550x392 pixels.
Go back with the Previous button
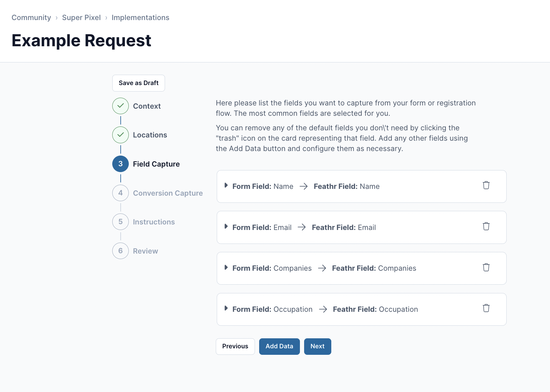tap(235, 346)
